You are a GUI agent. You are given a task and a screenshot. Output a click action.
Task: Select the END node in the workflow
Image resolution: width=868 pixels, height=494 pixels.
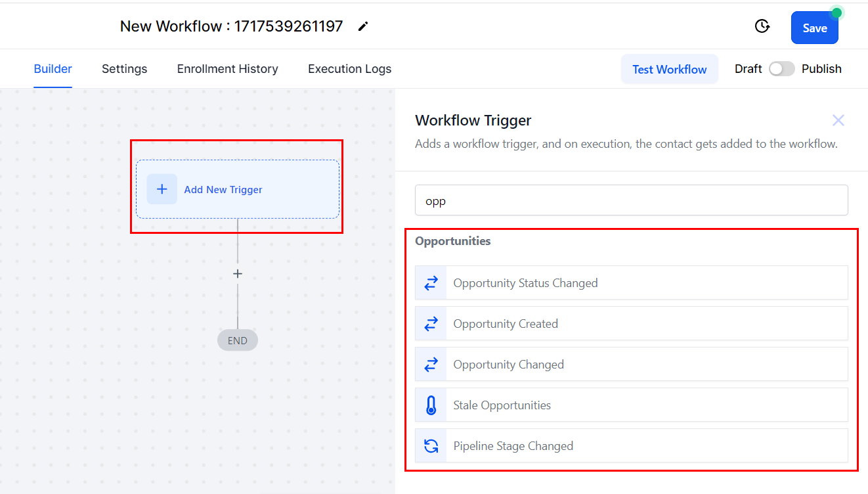(238, 340)
